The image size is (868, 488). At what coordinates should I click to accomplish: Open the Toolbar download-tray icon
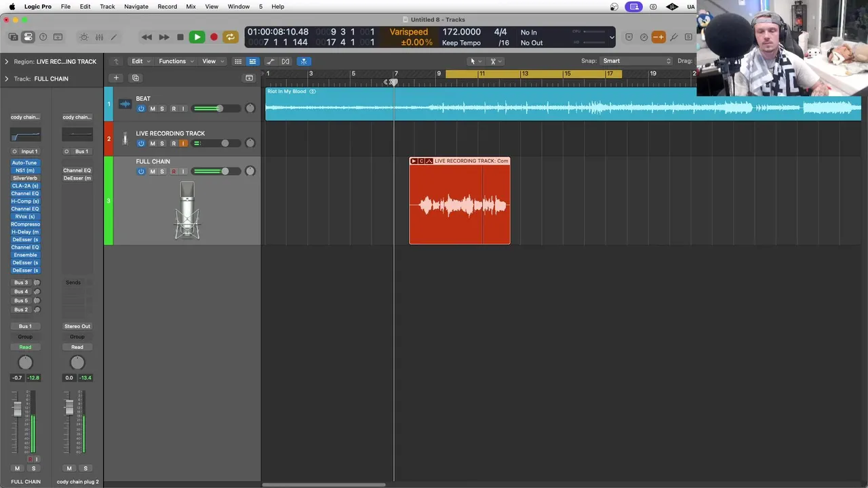pos(58,37)
